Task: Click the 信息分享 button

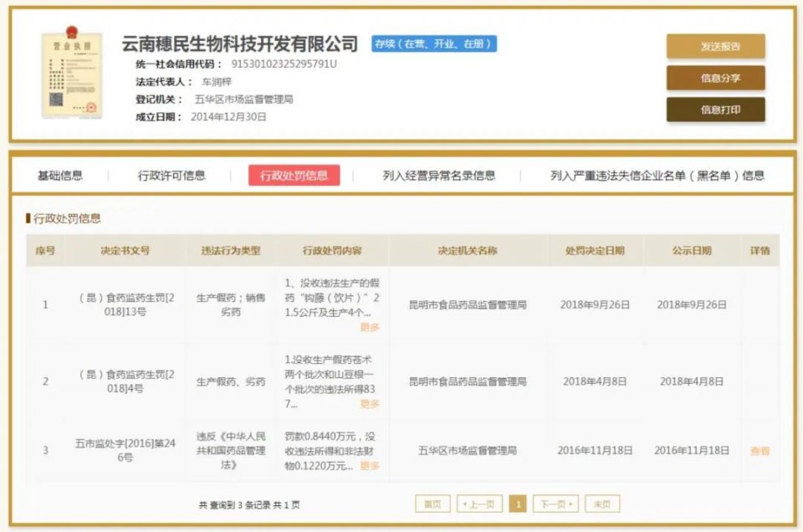Action: pyautogui.click(x=715, y=79)
